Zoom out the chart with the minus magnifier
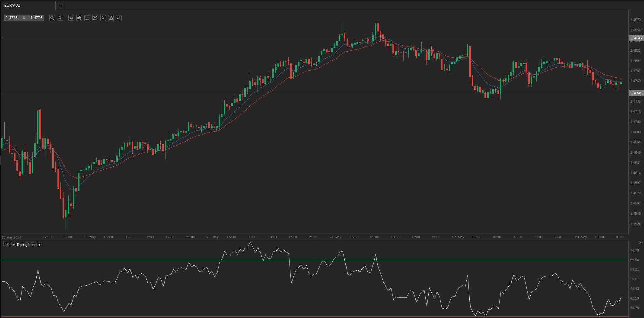Screen dimensions: 644x318 (52, 18)
